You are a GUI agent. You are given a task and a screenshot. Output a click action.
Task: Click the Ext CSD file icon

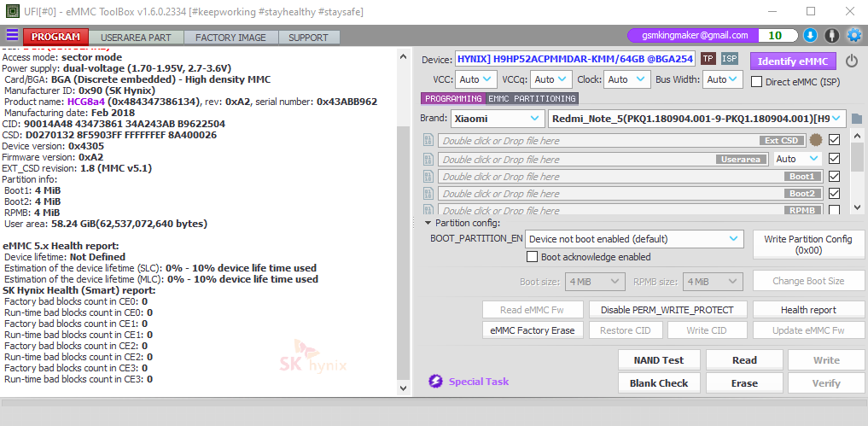click(428, 140)
